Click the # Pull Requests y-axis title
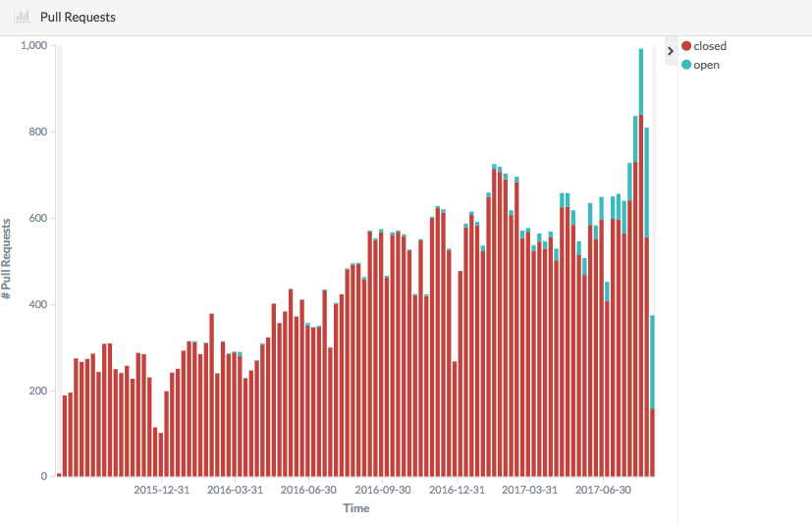 point(8,260)
